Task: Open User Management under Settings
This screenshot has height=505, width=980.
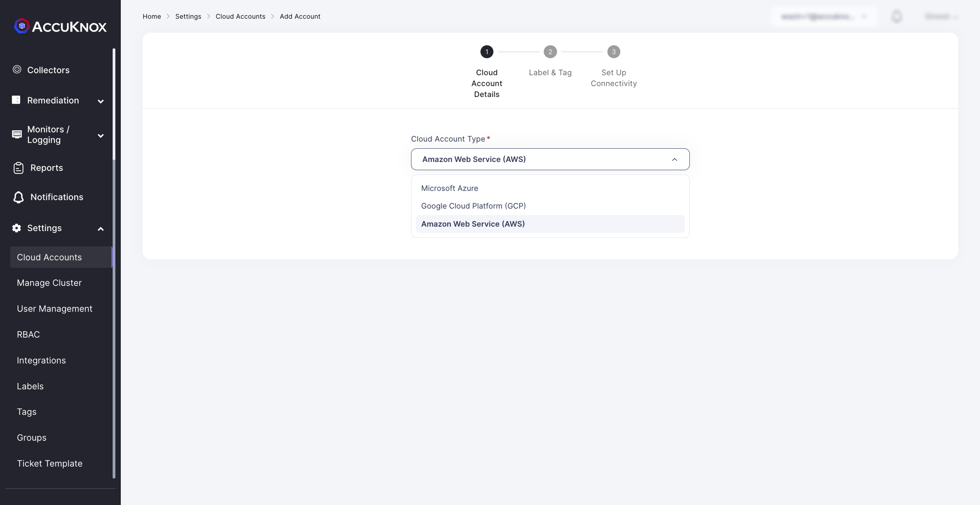Action: pos(54,309)
